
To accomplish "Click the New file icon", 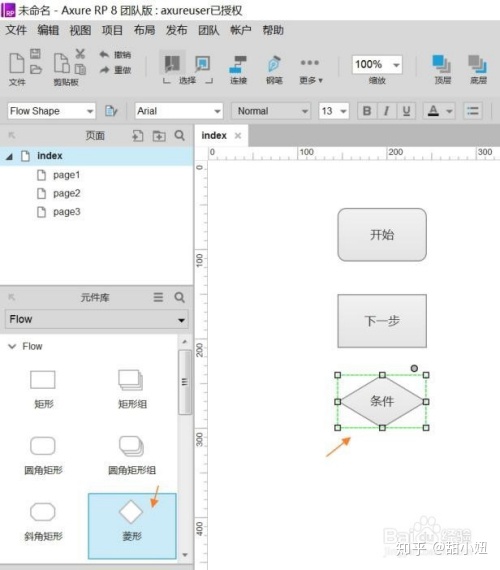I will [16, 63].
